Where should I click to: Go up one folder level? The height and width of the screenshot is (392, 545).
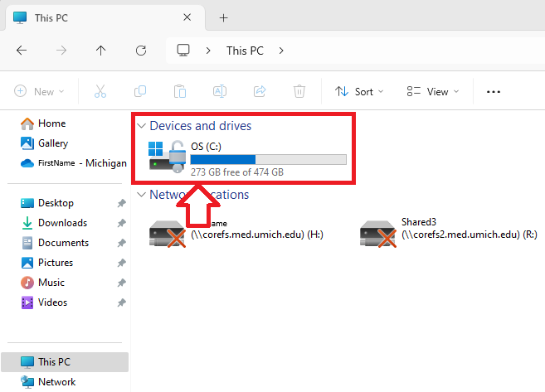tap(101, 51)
